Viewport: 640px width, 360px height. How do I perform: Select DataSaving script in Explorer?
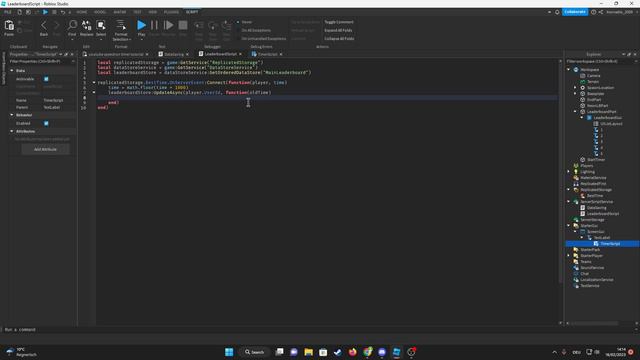597,208
